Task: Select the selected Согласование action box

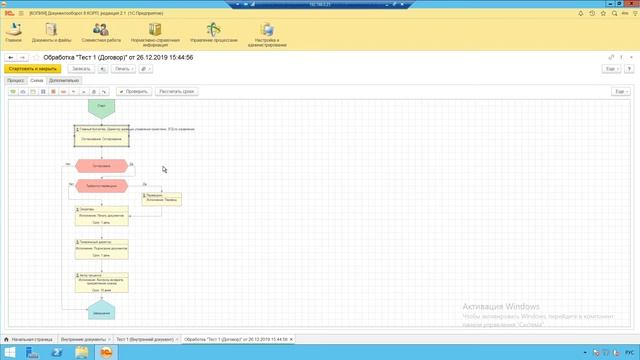Action: (x=102, y=136)
